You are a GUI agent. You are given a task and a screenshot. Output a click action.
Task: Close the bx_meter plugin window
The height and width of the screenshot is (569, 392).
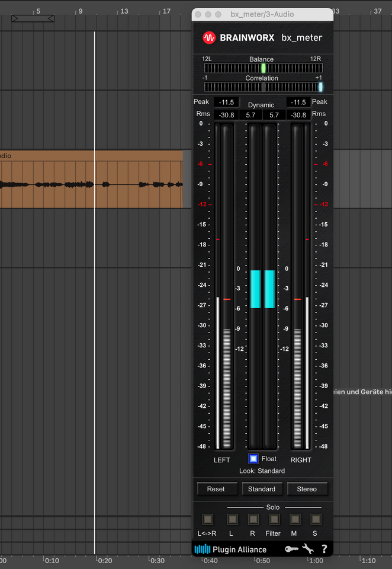(x=198, y=14)
